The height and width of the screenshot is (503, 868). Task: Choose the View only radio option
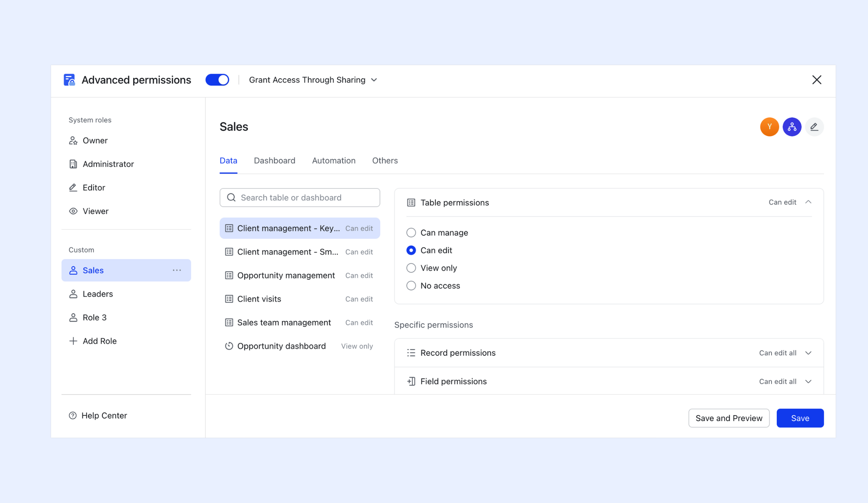(x=411, y=268)
